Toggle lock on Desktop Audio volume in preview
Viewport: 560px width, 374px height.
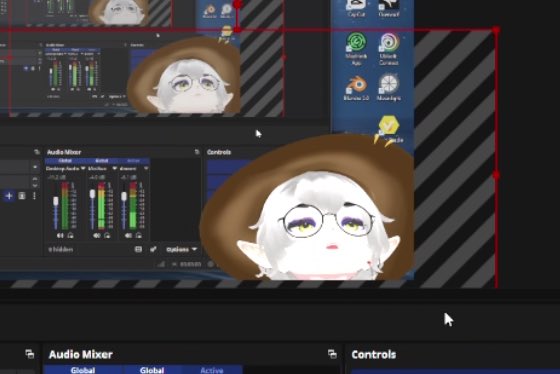[x=70, y=235]
